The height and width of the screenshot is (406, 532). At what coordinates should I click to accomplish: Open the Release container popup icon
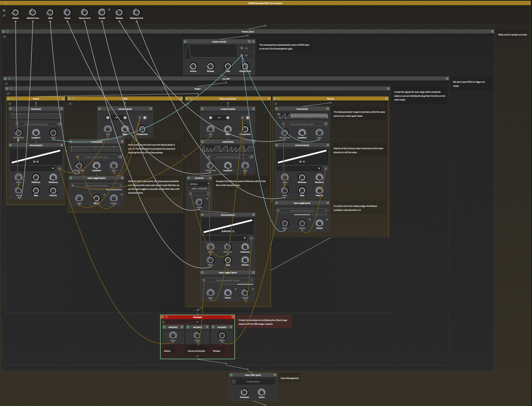tap(276, 104)
